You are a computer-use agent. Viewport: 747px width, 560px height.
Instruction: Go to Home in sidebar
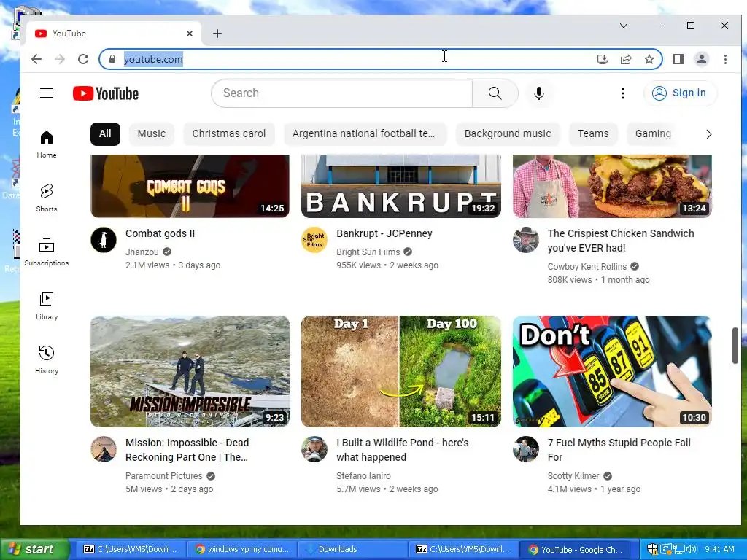pyautogui.click(x=47, y=144)
